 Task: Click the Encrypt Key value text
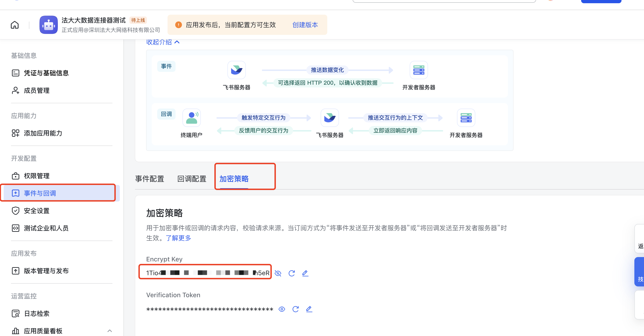pyautogui.click(x=208, y=273)
